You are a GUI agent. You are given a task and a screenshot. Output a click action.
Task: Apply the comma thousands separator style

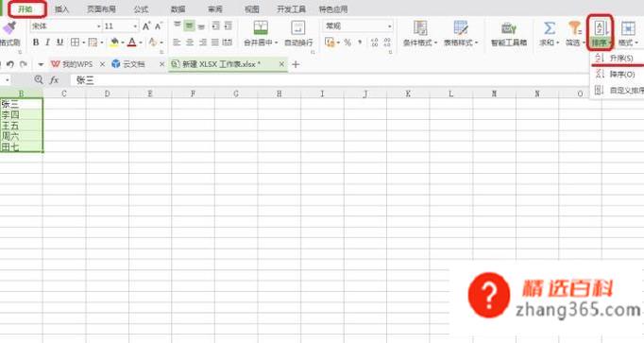point(360,43)
